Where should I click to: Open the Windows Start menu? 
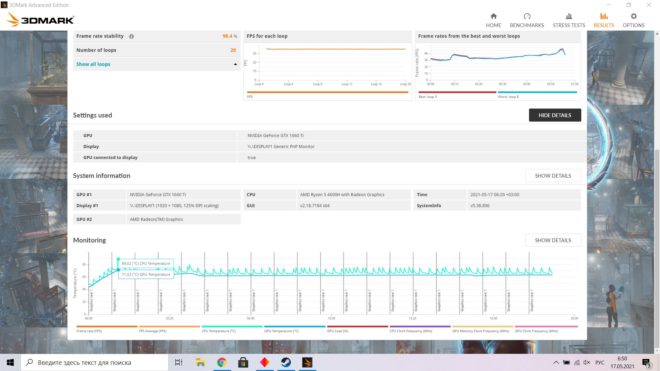point(10,362)
